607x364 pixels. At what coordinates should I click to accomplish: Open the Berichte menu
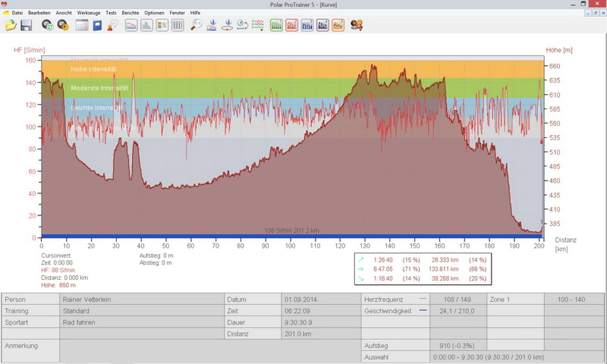[131, 13]
